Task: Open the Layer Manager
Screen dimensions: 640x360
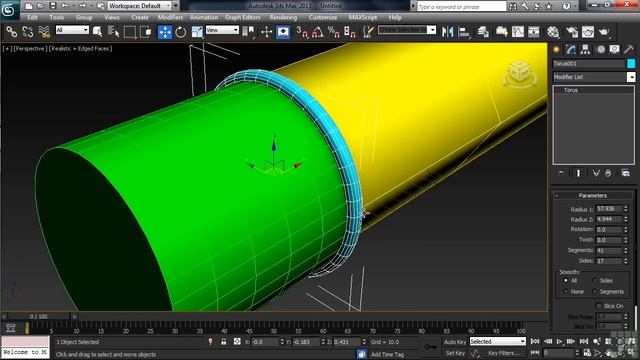Action: click(483, 32)
